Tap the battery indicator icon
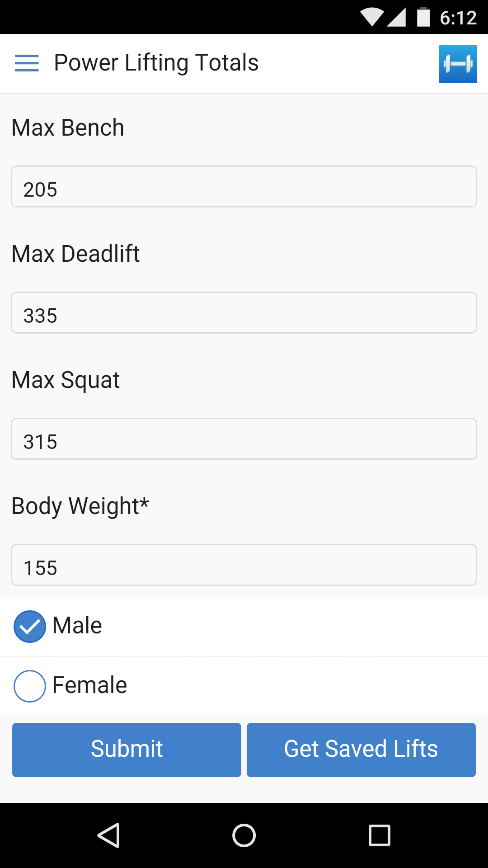 point(424,16)
